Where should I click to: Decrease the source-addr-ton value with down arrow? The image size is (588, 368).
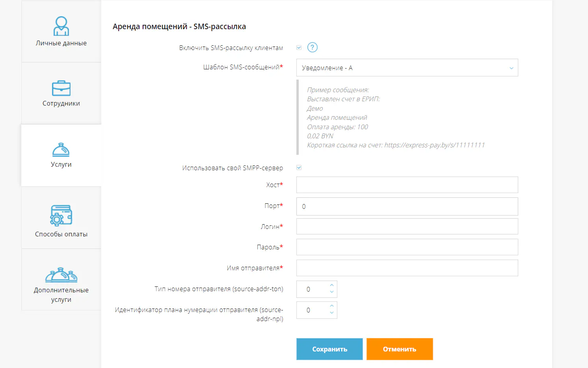pos(332,292)
